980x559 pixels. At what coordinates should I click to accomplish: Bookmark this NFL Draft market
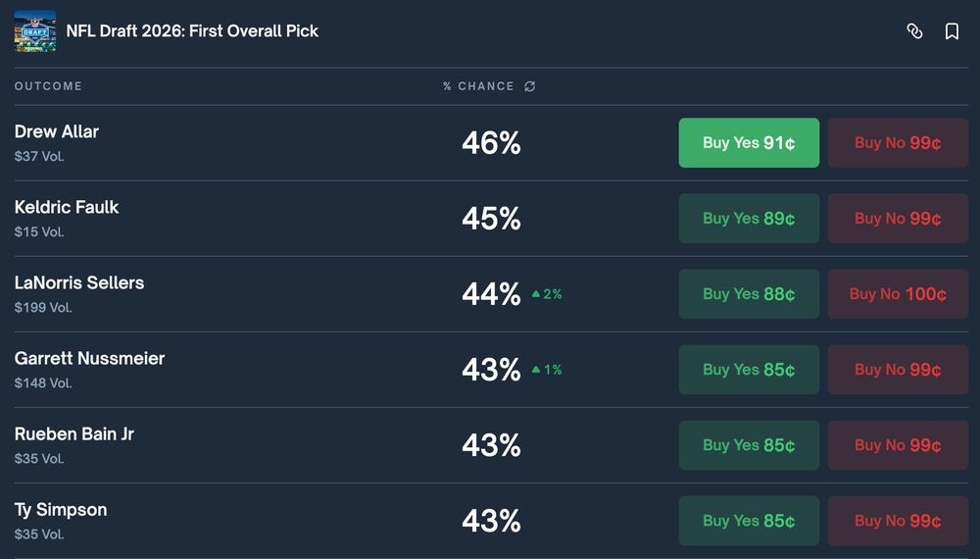coord(952,31)
